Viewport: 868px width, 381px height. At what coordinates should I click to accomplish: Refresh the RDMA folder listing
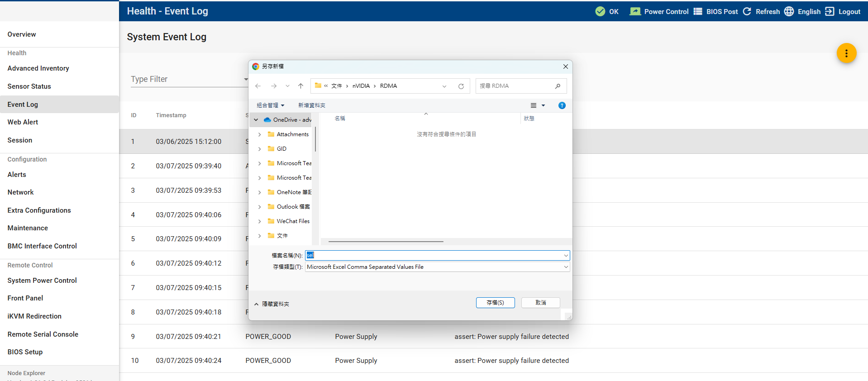tap(461, 86)
